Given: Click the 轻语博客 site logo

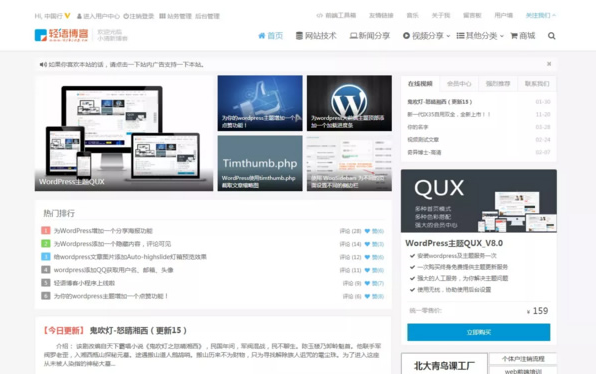Looking at the screenshot, I should [62, 35].
